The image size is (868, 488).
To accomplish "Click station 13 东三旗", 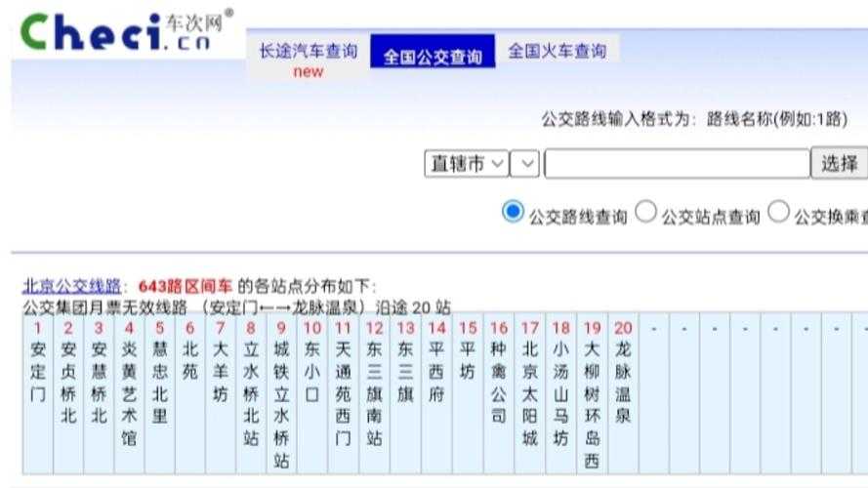I will tap(405, 371).
